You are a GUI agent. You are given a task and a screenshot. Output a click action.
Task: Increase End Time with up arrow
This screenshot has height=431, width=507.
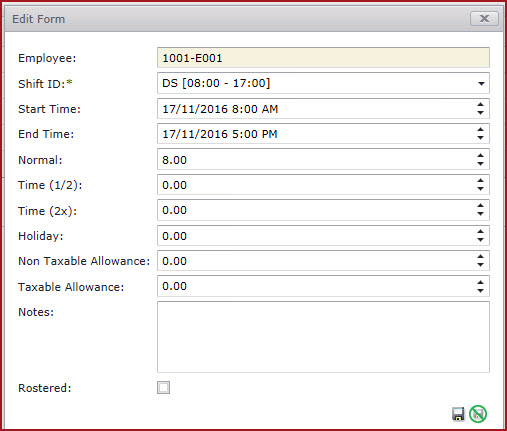(x=480, y=130)
